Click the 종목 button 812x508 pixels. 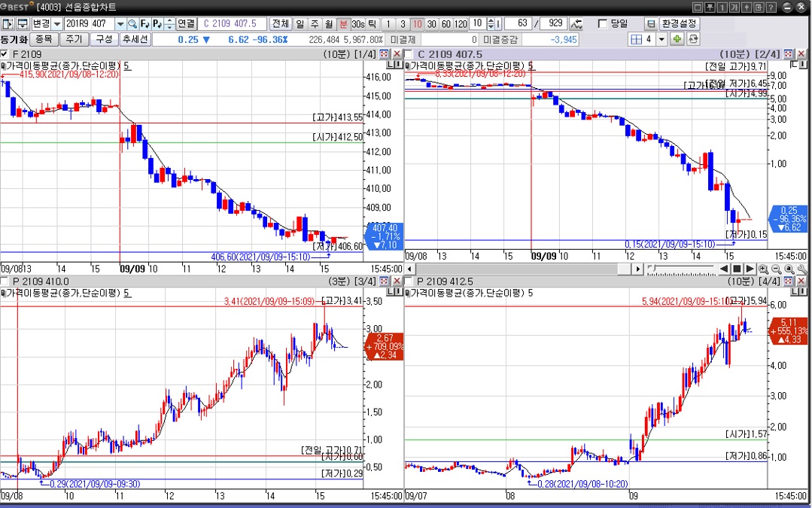tap(44, 39)
